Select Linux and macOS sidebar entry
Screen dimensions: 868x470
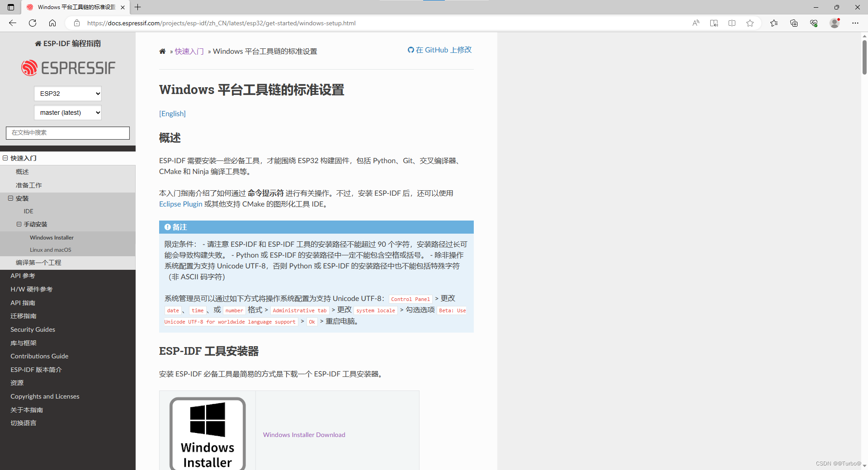[x=50, y=250]
